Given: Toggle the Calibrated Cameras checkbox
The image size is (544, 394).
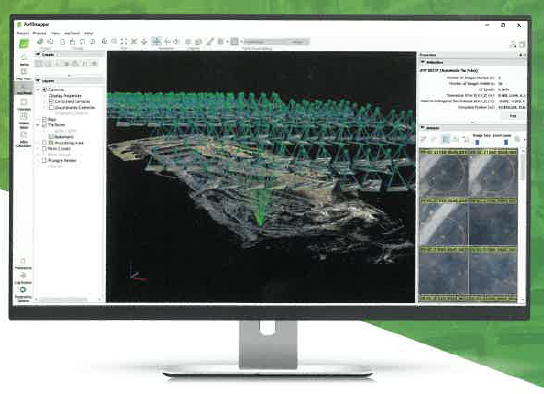Looking at the screenshot, I should coord(51,102).
